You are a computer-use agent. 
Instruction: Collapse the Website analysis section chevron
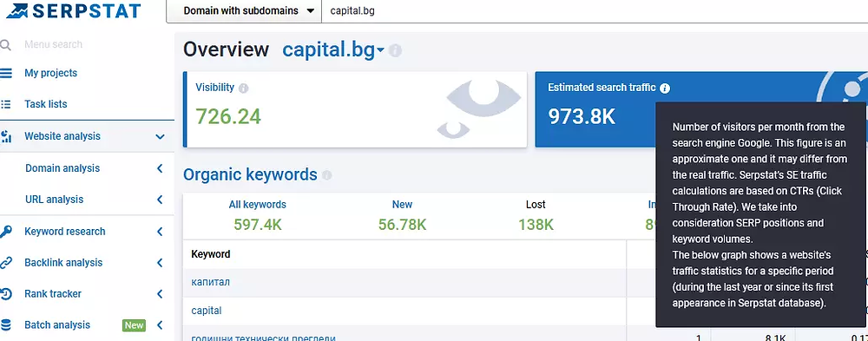point(160,137)
